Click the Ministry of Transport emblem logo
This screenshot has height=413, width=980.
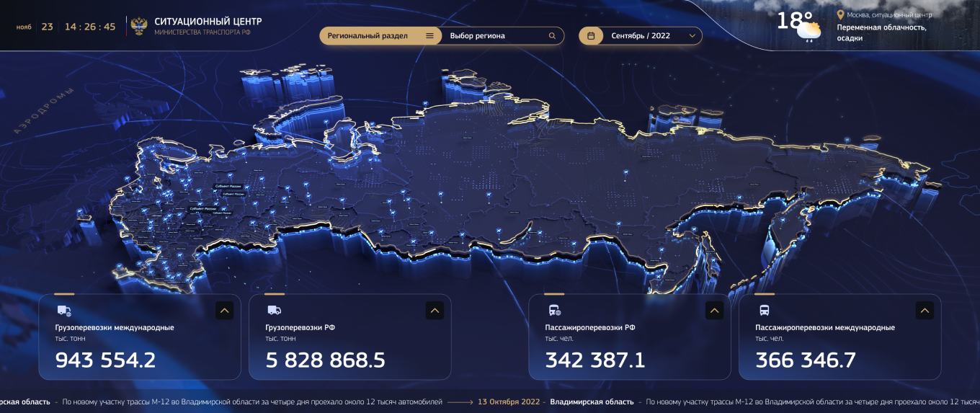pos(138,27)
